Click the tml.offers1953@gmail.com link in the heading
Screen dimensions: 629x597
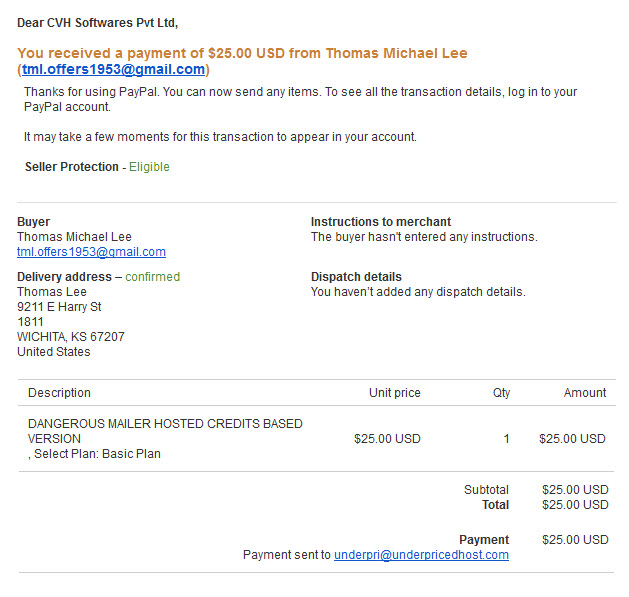114,69
